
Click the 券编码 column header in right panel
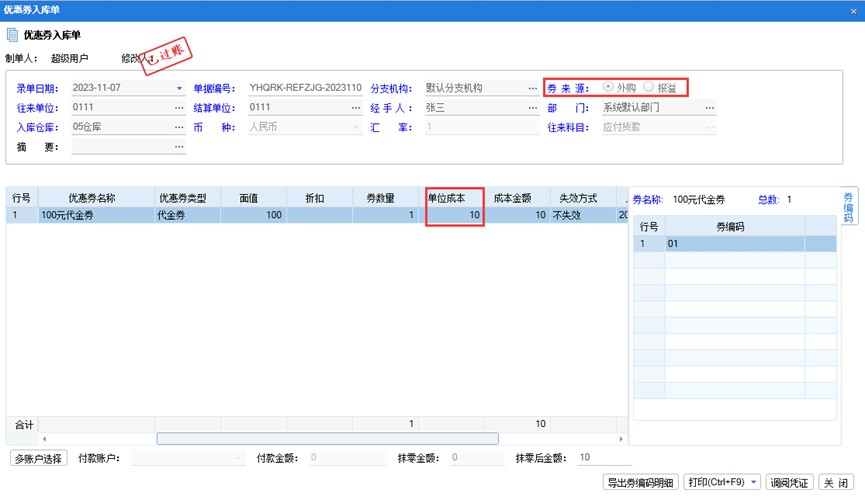734,227
